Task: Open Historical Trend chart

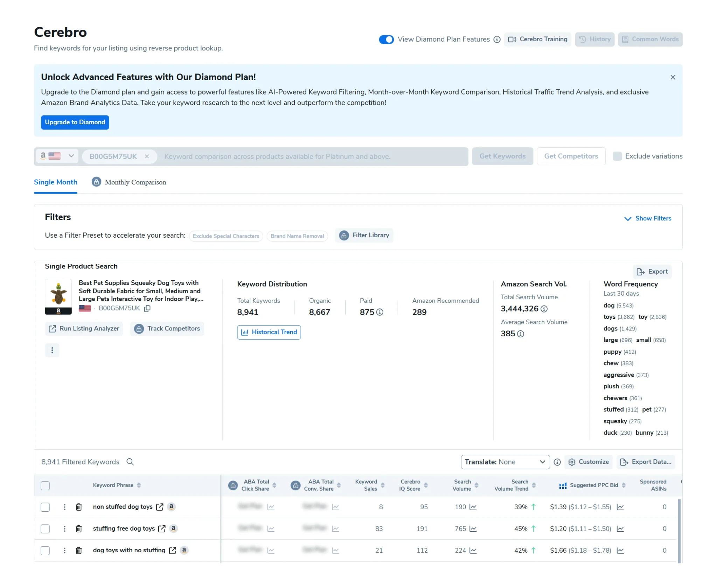Action: 269,332
